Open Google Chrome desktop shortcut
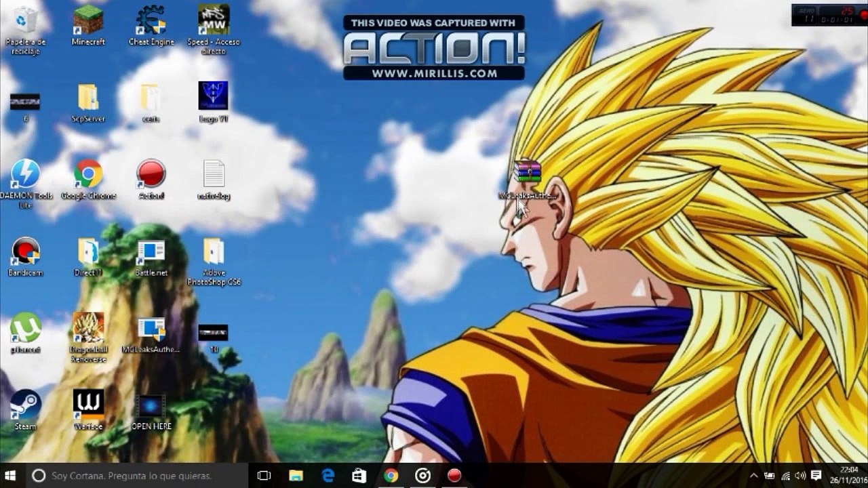This screenshot has width=868, height=488. point(88,180)
